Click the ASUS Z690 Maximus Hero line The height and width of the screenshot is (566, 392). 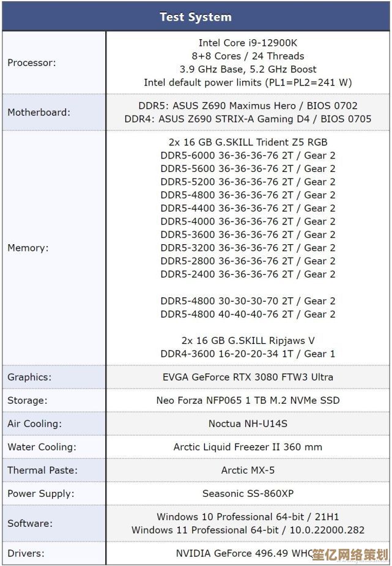point(248,106)
